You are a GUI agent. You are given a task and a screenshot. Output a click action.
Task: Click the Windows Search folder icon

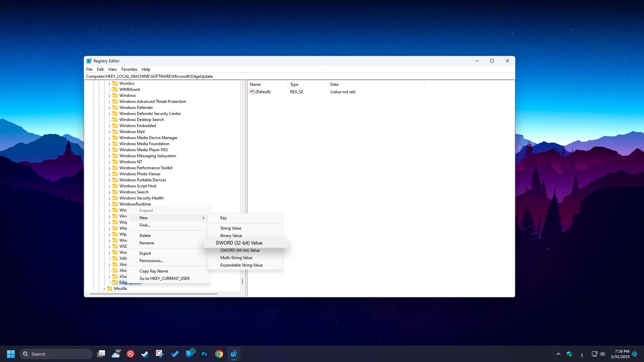115,192
